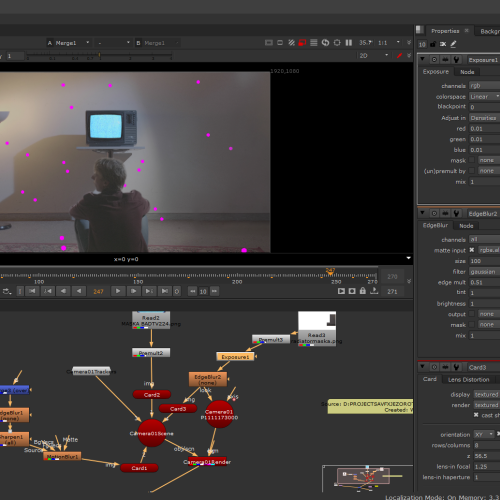The width and height of the screenshot is (500, 500).
Task: Open the Adjust in Densities dropdown
Action: (x=484, y=118)
